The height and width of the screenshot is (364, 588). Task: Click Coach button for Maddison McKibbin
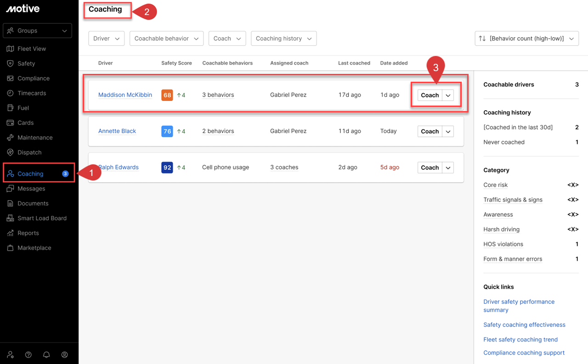(x=430, y=95)
